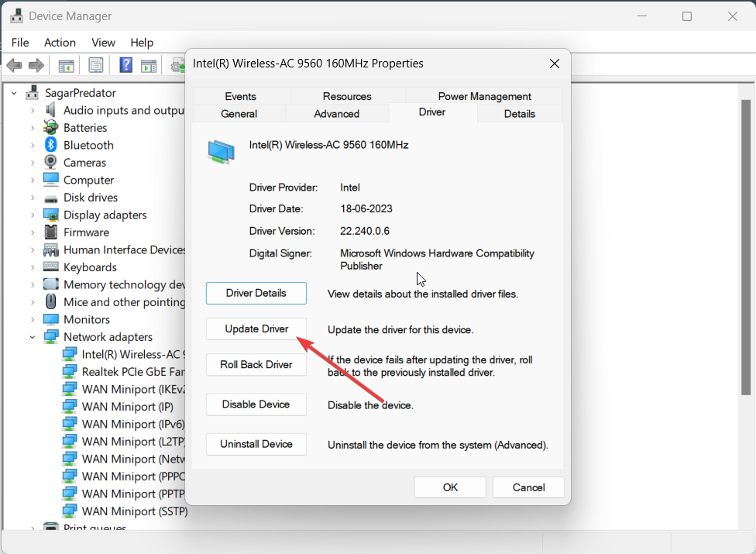Expand the Bluetooth node

(x=33, y=145)
